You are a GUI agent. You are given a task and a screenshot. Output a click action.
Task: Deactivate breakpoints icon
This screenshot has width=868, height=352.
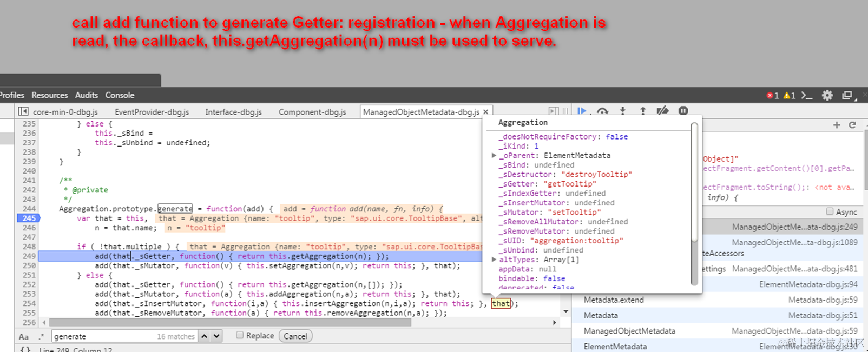662,111
